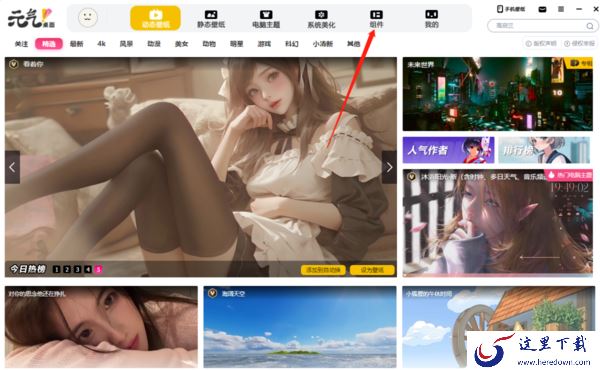Image resolution: width=600 pixels, height=370 pixels.
Task: Select the 其他 (other) category
Action: click(x=354, y=44)
